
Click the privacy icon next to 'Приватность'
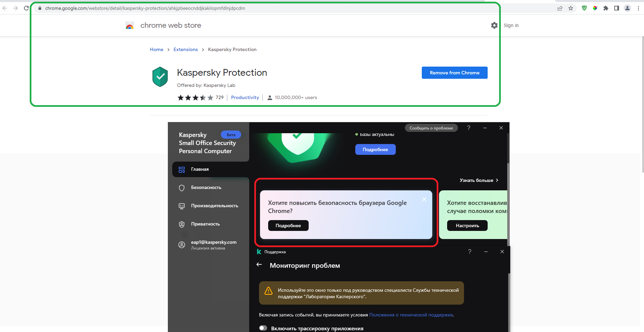point(182,224)
